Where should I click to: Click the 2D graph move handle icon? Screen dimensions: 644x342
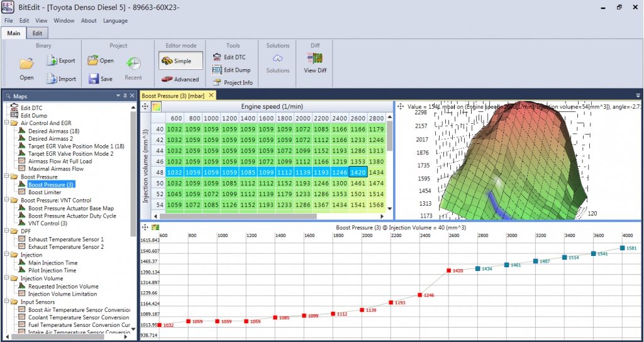click(x=145, y=227)
